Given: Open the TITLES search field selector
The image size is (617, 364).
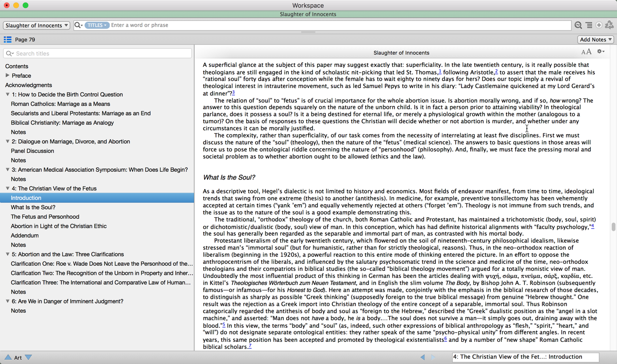Looking at the screenshot, I should (96, 25).
